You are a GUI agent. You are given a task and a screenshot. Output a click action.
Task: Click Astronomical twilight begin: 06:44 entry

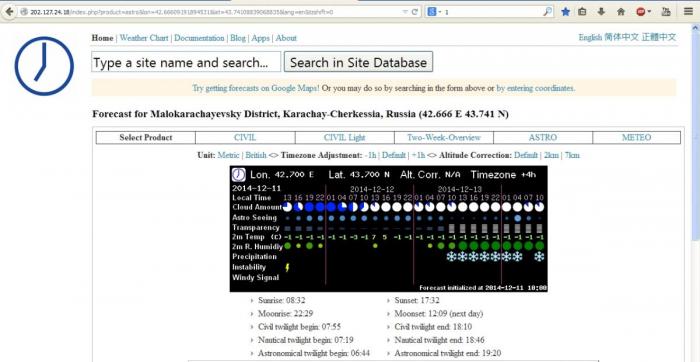click(313, 354)
